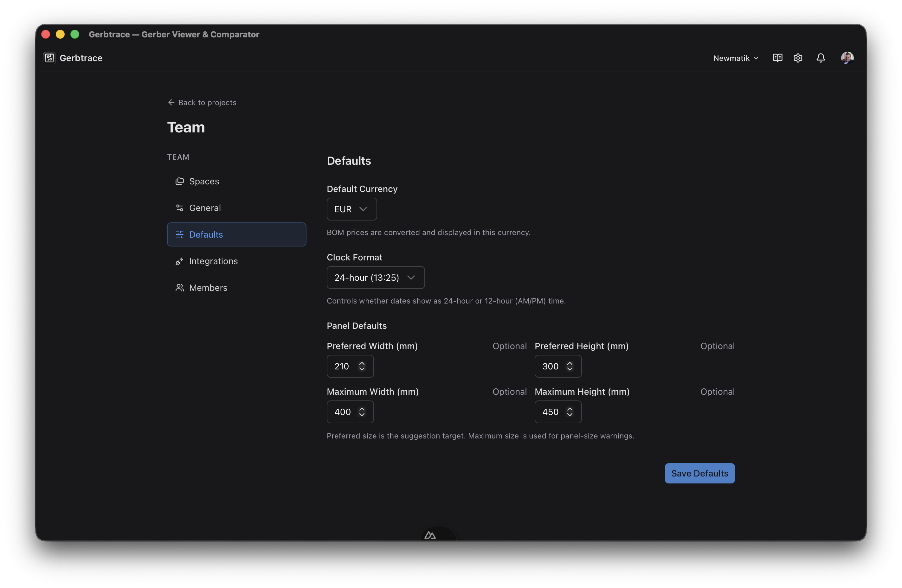Focus the Maximum Height field showing 450
This screenshot has height=588, width=902.
point(558,412)
